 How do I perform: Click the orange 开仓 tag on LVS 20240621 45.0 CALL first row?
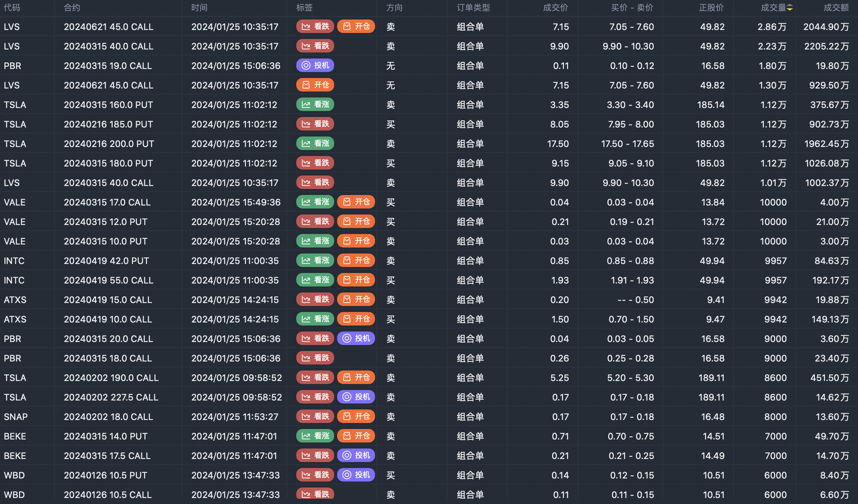(356, 27)
